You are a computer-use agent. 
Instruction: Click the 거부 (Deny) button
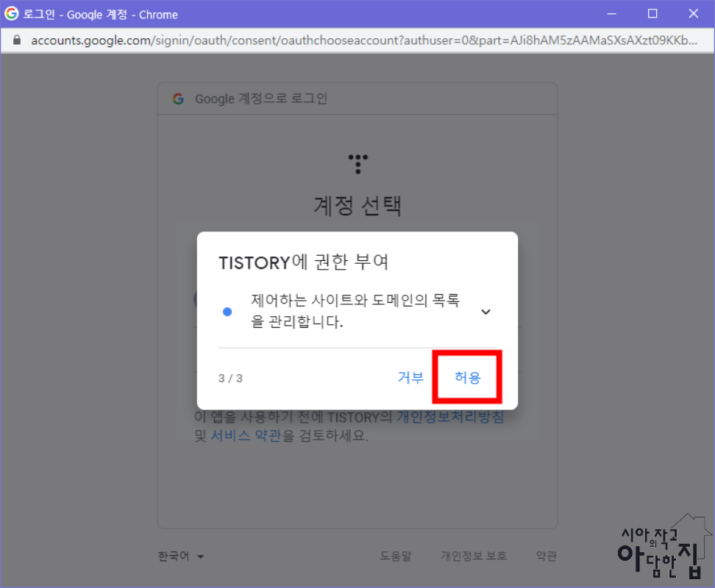pyautogui.click(x=410, y=377)
